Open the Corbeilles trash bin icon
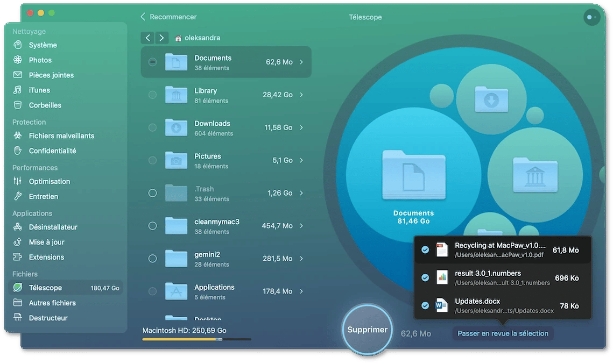 (18, 105)
